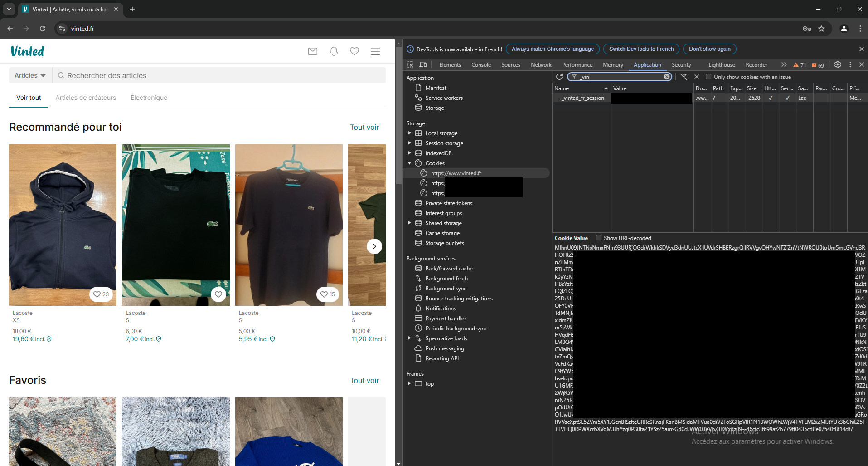The image size is (868, 466).
Task: Like the Lacoste hoodie with 23 favorites
Action: (x=101, y=294)
